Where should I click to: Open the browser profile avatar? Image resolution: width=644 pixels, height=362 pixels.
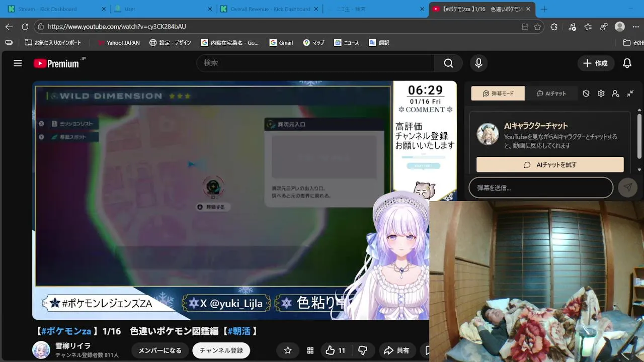[620, 27]
